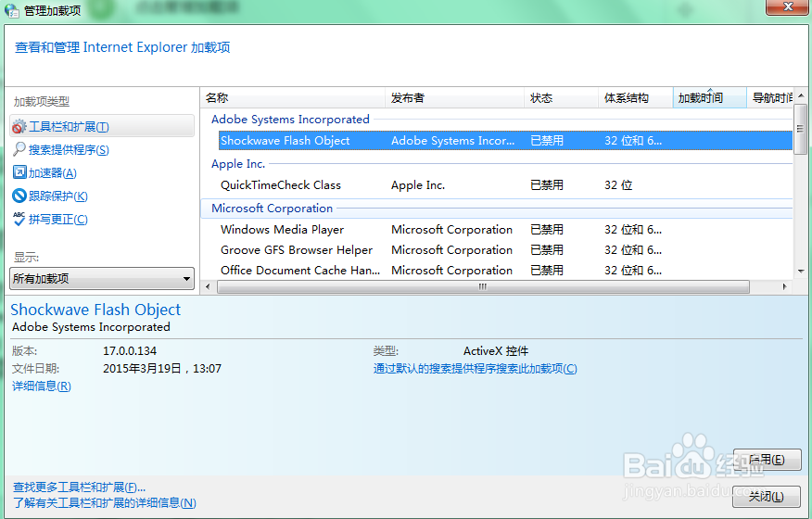
Task: Click the 启用(E) enable button
Action: click(767, 460)
